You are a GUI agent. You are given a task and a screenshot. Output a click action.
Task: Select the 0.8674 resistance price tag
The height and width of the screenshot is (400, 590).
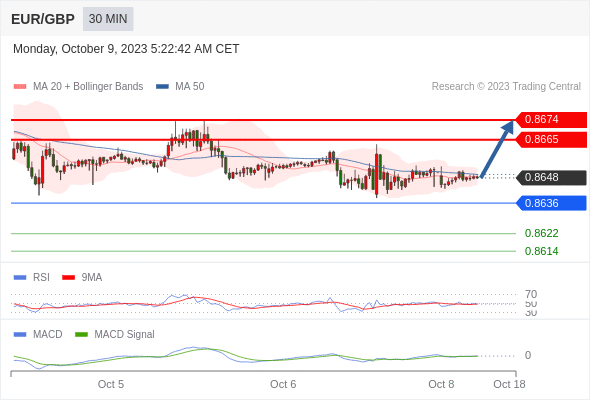tap(551, 120)
